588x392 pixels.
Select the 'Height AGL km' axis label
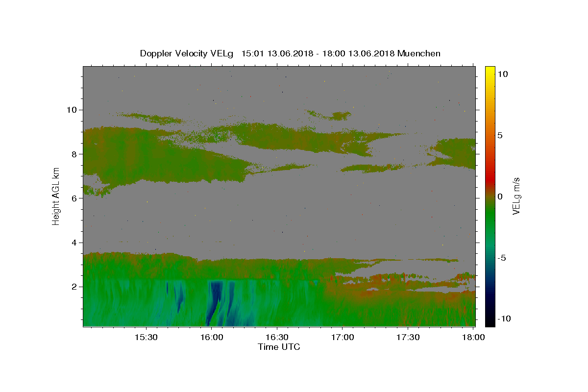tap(56, 196)
